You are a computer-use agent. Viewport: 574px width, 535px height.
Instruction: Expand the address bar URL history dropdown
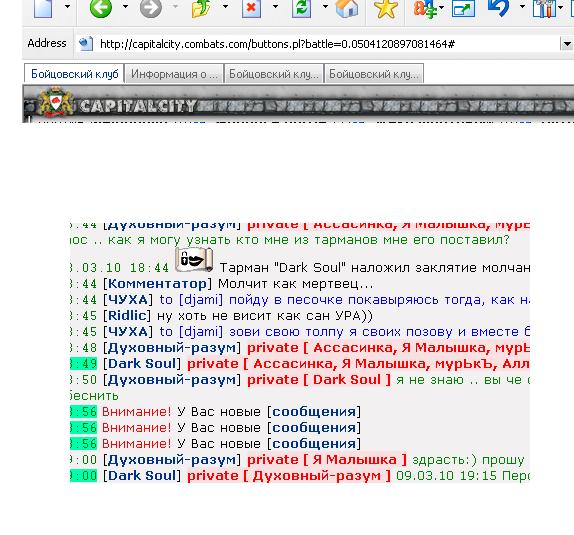coord(567,44)
